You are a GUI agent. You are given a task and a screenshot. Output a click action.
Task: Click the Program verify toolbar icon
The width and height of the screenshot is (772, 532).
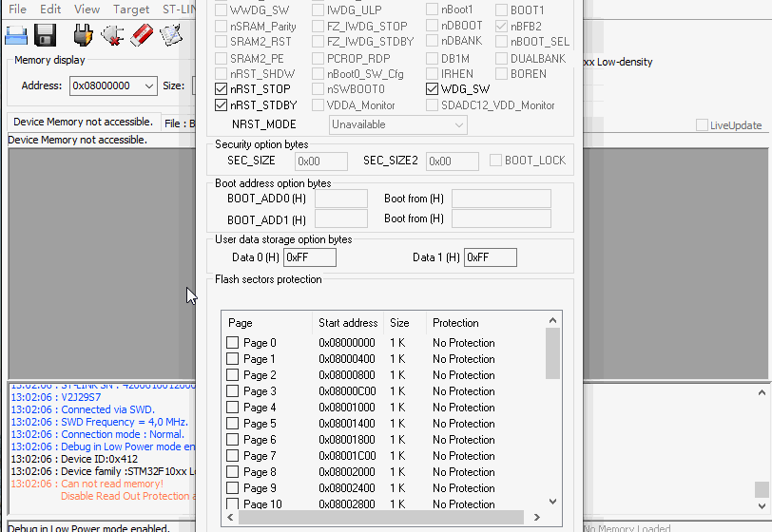171,35
